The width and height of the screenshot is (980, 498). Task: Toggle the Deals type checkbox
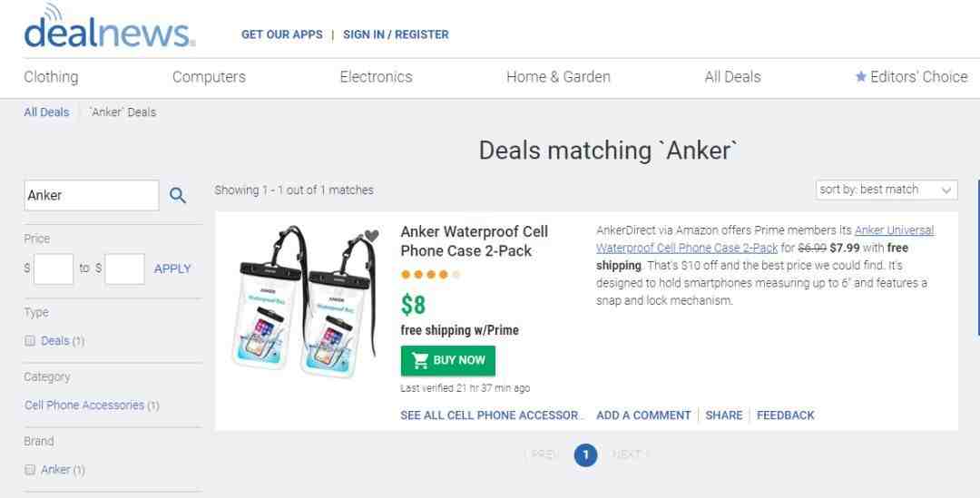[x=30, y=341]
